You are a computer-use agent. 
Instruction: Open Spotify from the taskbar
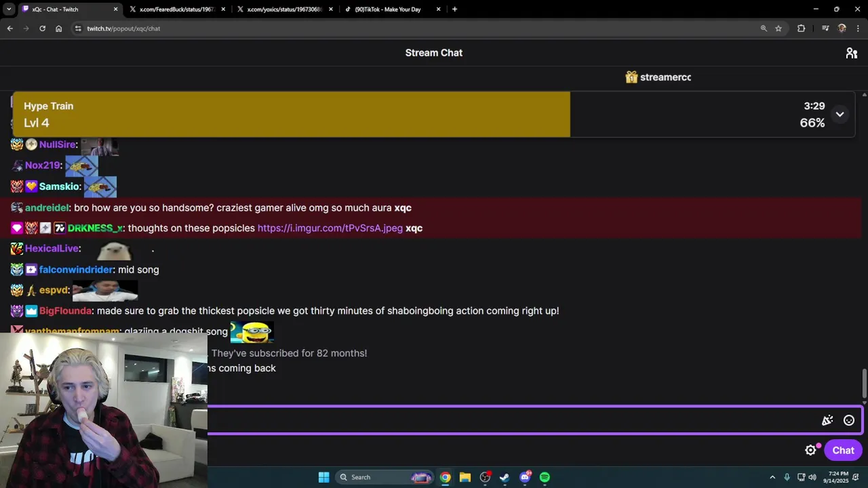coord(545,477)
